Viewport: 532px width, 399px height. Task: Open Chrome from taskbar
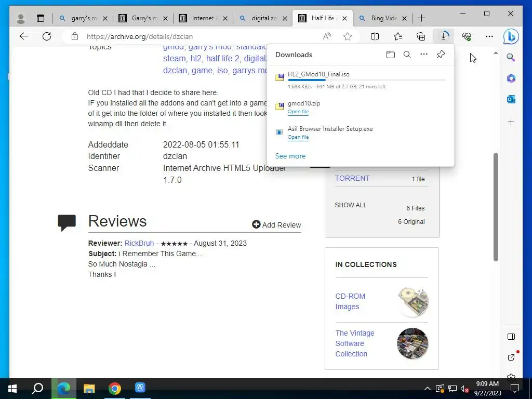pyautogui.click(x=115, y=389)
